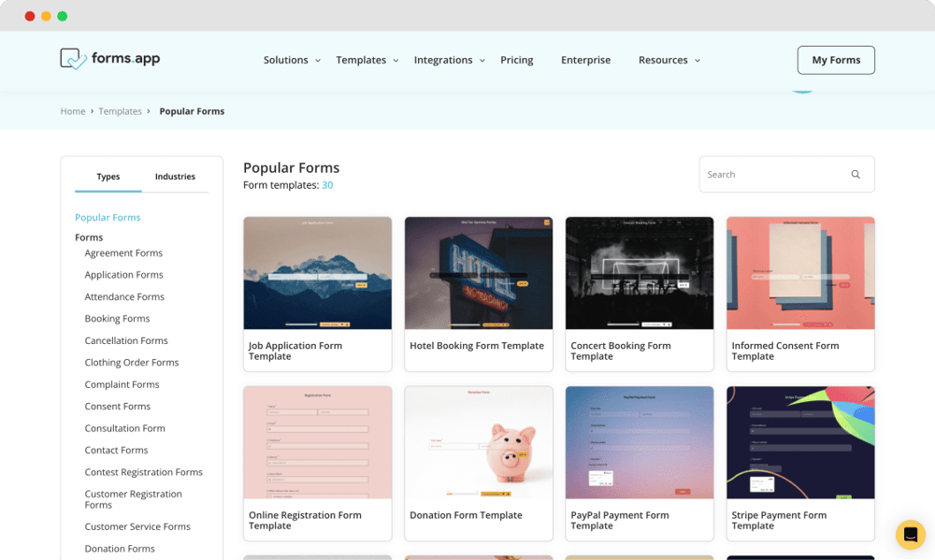Open the Resources dropdown menu

669,60
